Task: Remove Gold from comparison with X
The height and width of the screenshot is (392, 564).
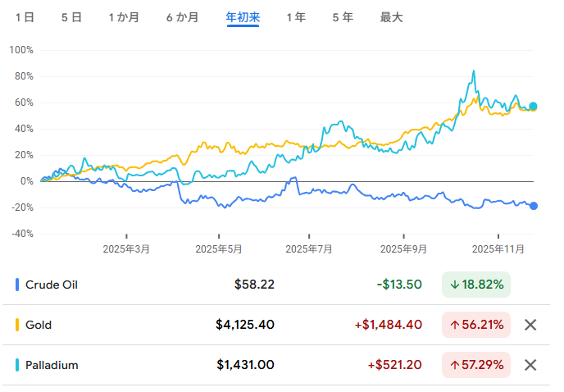Action: [x=530, y=325]
